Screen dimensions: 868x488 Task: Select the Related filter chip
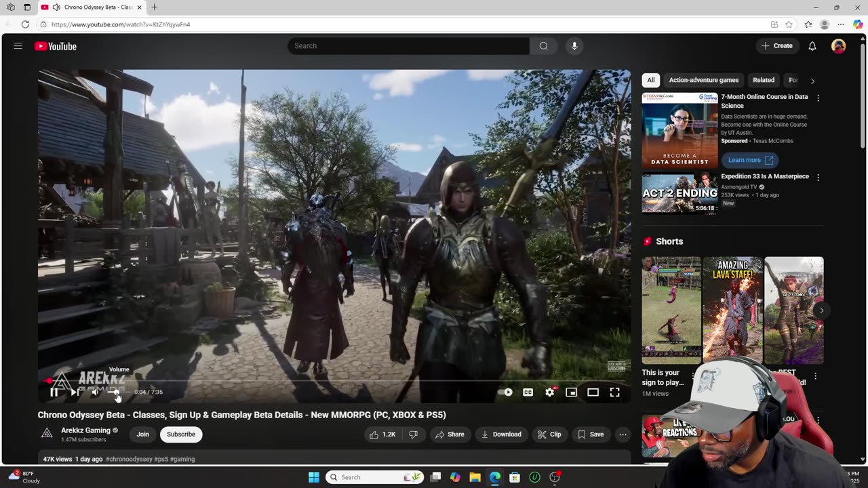[764, 80]
